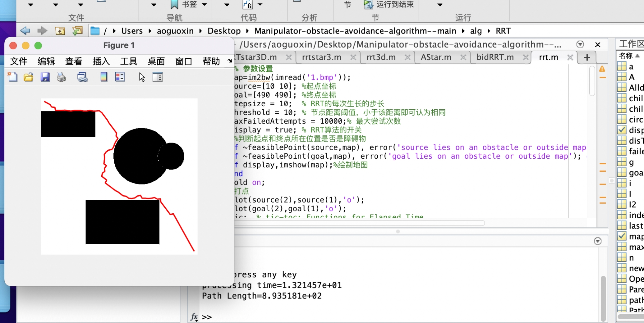Open the dropdown next to the fi icon

(x=260, y=5)
